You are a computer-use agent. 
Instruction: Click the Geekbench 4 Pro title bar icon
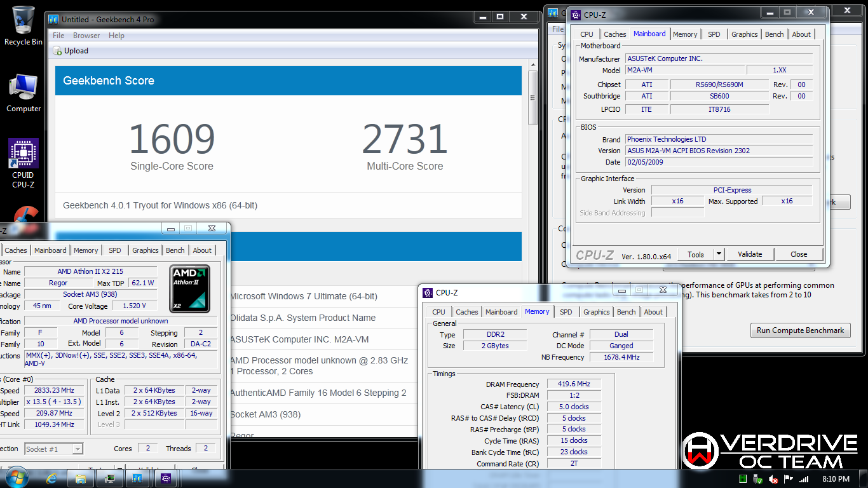click(x=53, y=20)
